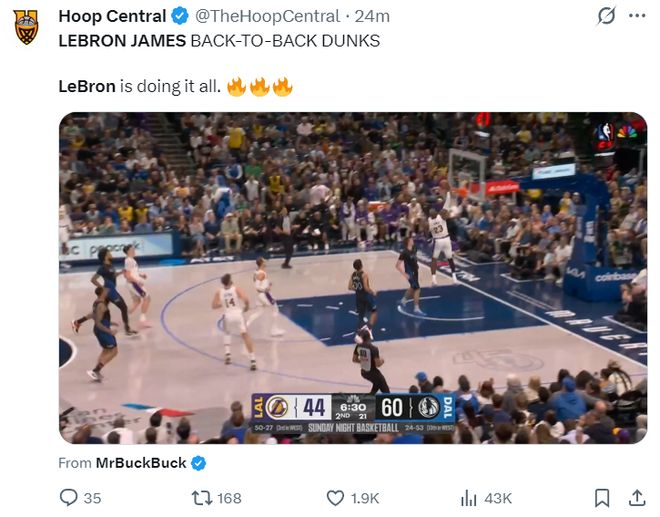Open the share post icon
This screenshot has width=660, height=517.
(636, 497)
